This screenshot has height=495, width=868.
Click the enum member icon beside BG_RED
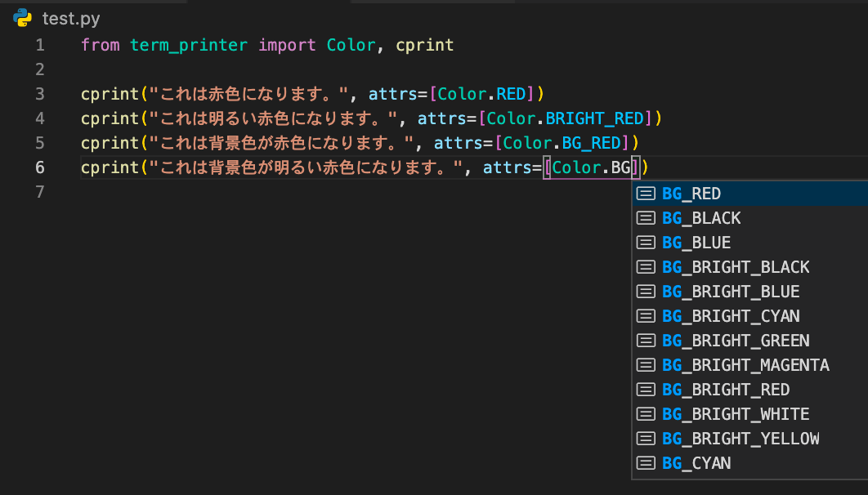click(646, 194)
